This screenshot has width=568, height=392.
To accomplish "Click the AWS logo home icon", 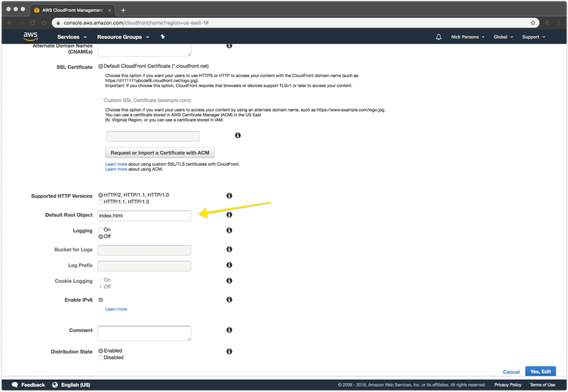I will click(x=30, y=36).
